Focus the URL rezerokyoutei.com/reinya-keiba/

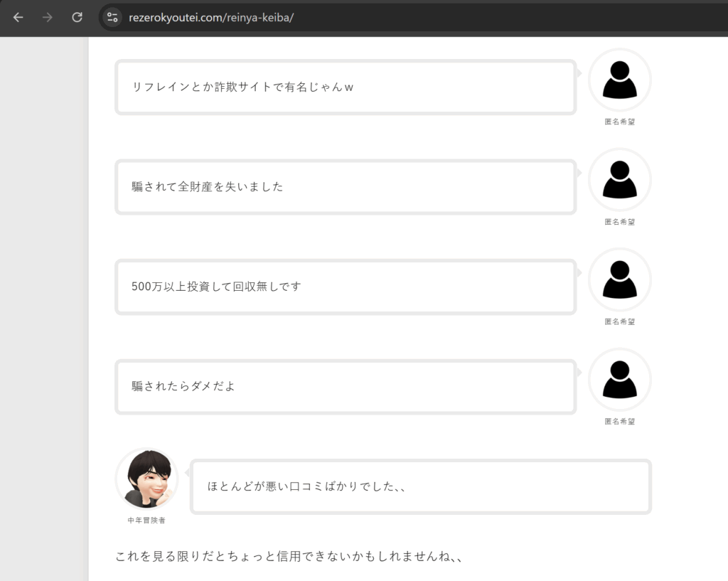pos(211,18)
